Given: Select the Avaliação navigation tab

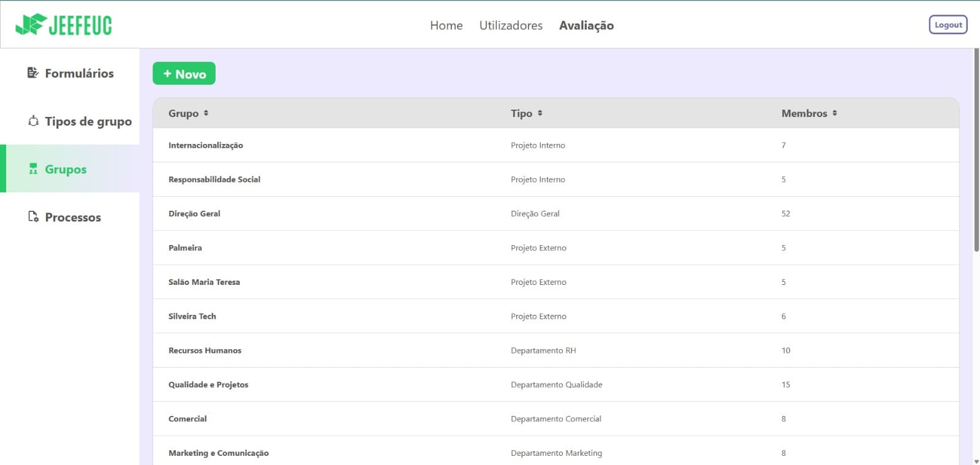Looking at the screenshot, I should (586, 25).
